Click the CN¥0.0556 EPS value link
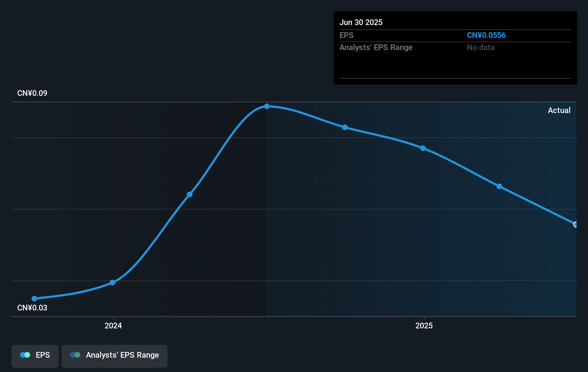 (486, 35)
